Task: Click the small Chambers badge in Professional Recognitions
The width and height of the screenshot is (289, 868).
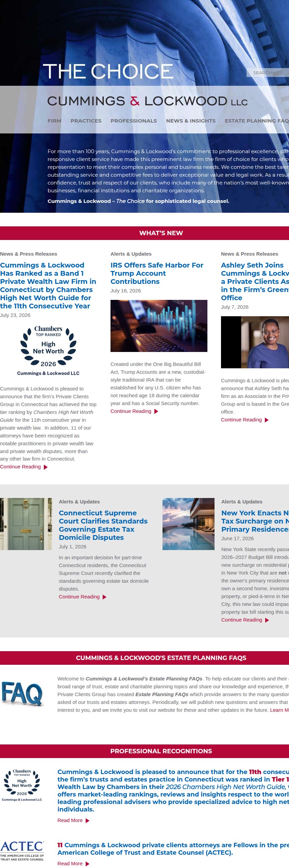Action: pyautogui.click(x=22, y=785)
